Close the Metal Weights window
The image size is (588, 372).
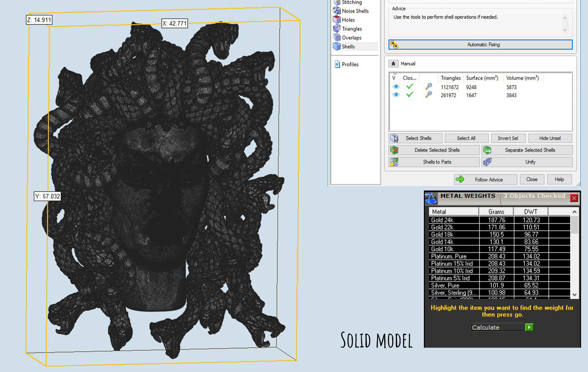coord(574,198)
